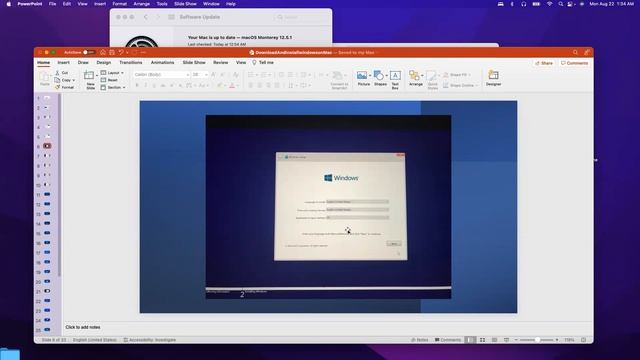640x360 pixels.
Task: Start Slide Show from status bar icon
Action: (507, 340)
